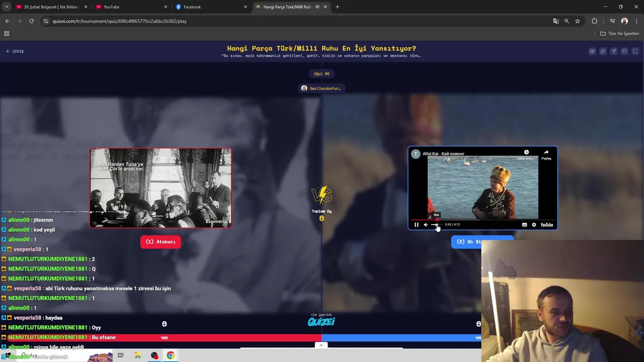Reload the current page
Screen dimensions: 644x362
(x=31, y=21)
